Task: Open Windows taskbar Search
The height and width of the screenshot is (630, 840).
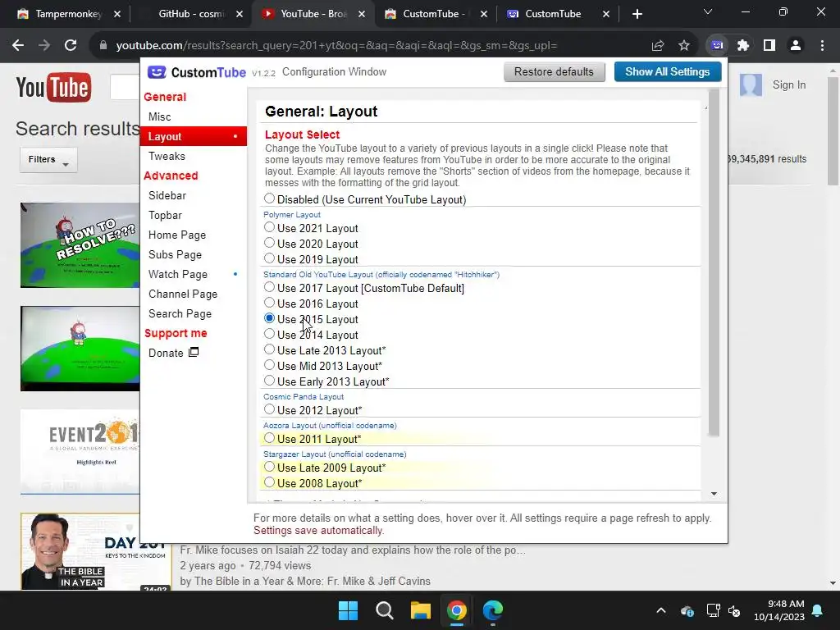Action: [385, 610]
